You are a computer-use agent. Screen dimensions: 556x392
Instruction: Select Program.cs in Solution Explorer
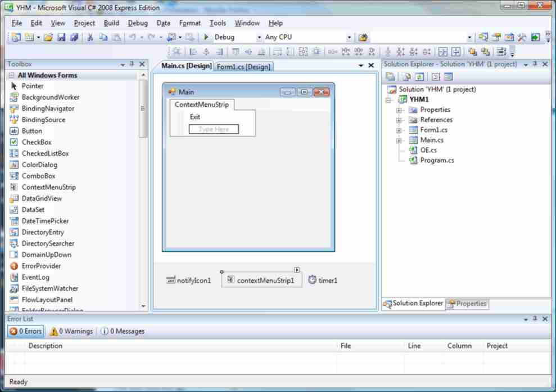437,160
